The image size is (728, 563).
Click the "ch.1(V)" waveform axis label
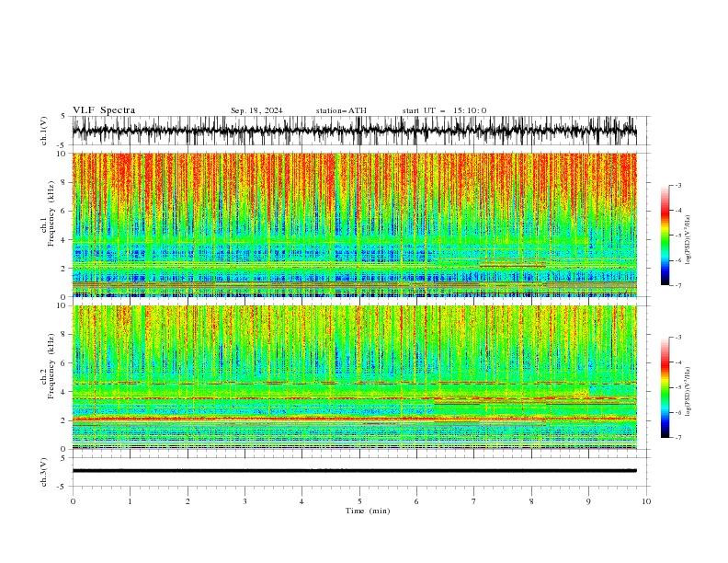[44, 131]
